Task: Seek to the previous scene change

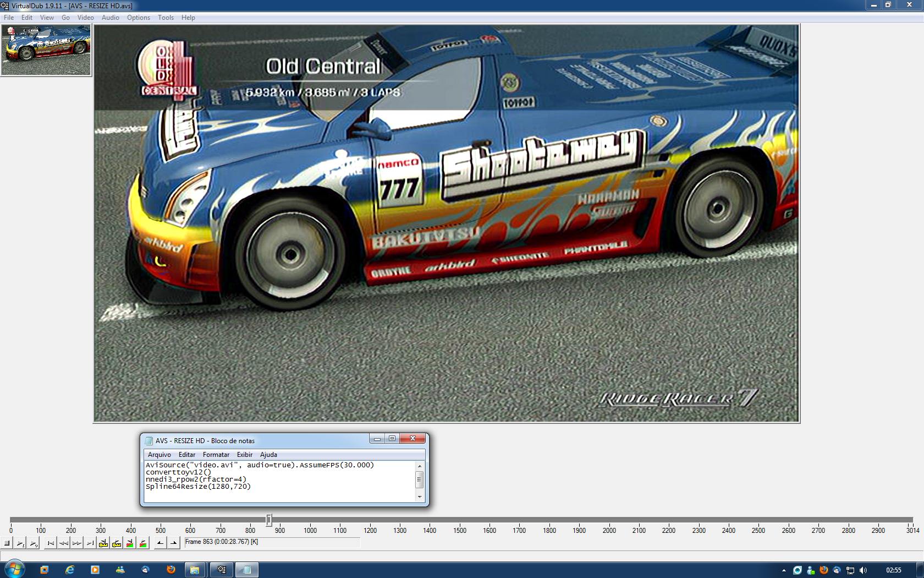Action: 130,543
